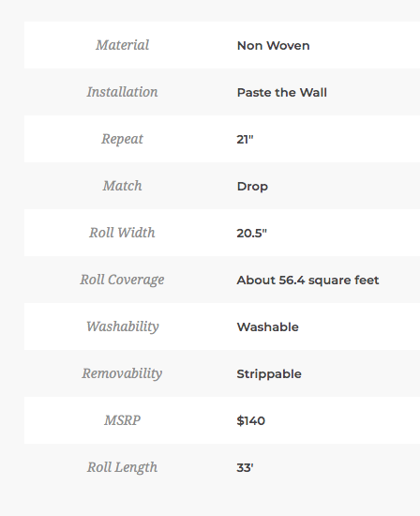
Task: Click the Washability label
Action: click(123, 326)
